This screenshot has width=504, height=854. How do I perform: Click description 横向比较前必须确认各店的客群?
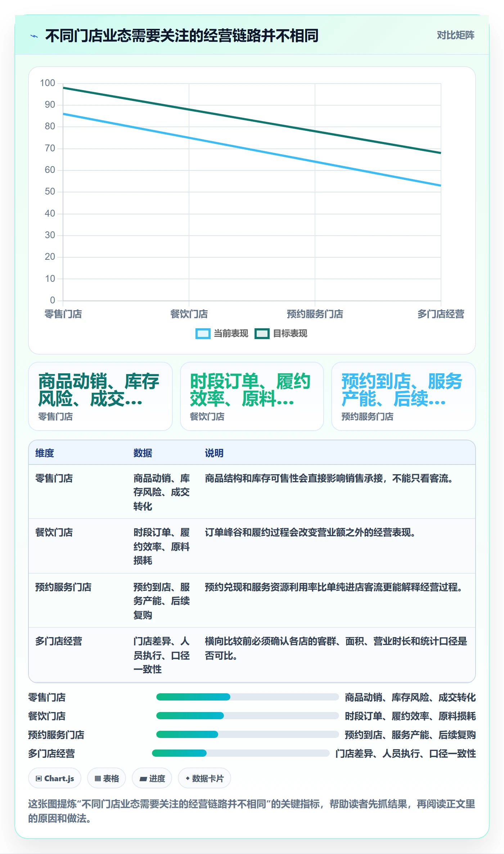(336, 648)
